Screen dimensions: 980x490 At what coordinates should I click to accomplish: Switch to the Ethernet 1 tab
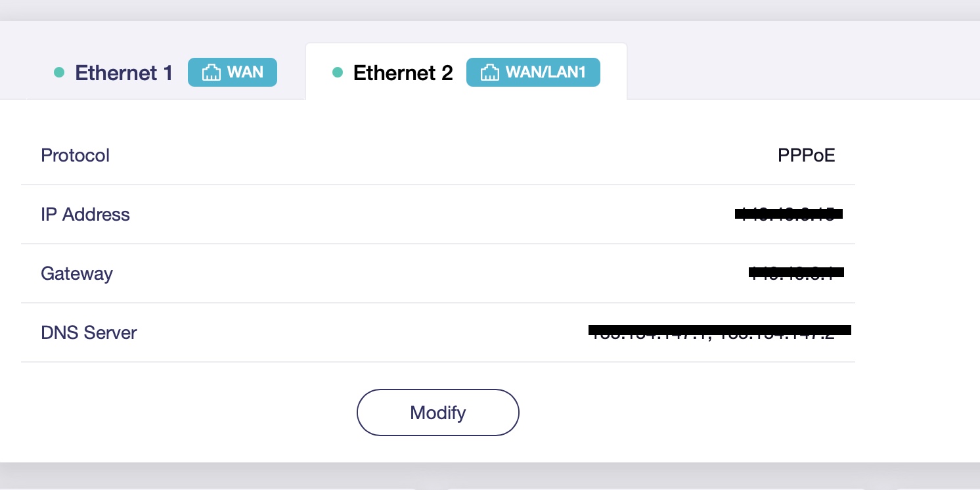click(x=124, y=73)
